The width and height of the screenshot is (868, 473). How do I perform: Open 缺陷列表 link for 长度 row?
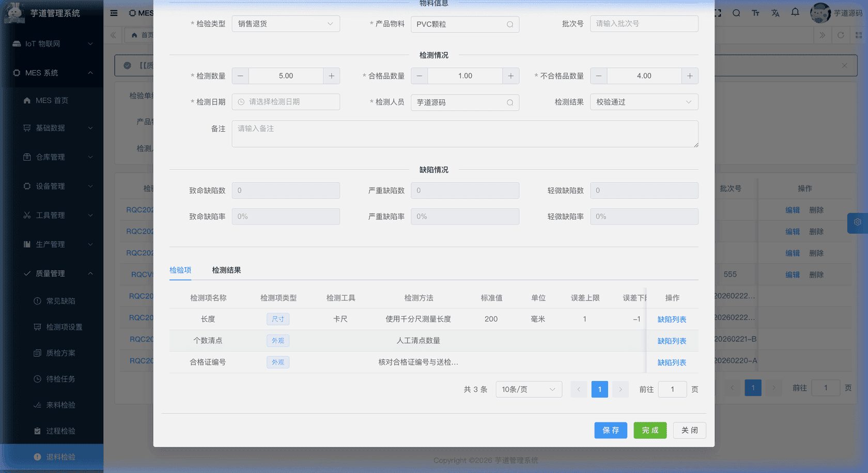[672, 319]
